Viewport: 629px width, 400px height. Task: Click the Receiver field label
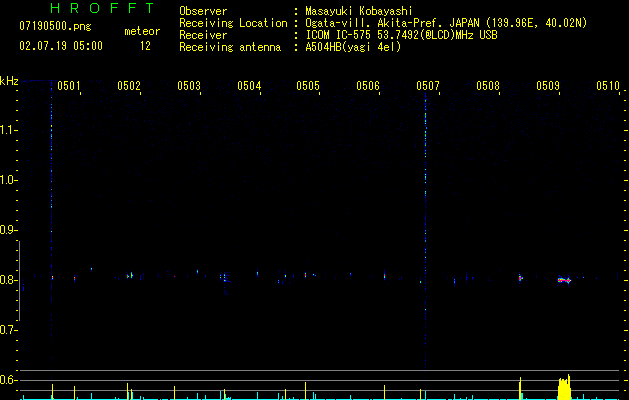coord(203,35)
